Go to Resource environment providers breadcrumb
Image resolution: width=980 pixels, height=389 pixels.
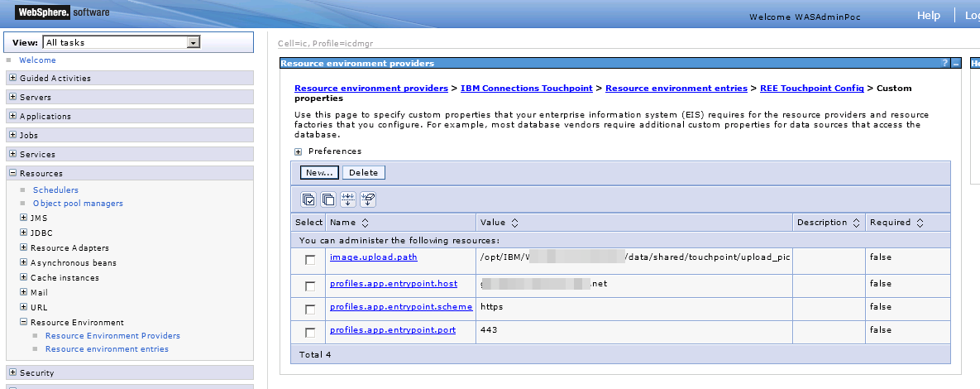371,89
